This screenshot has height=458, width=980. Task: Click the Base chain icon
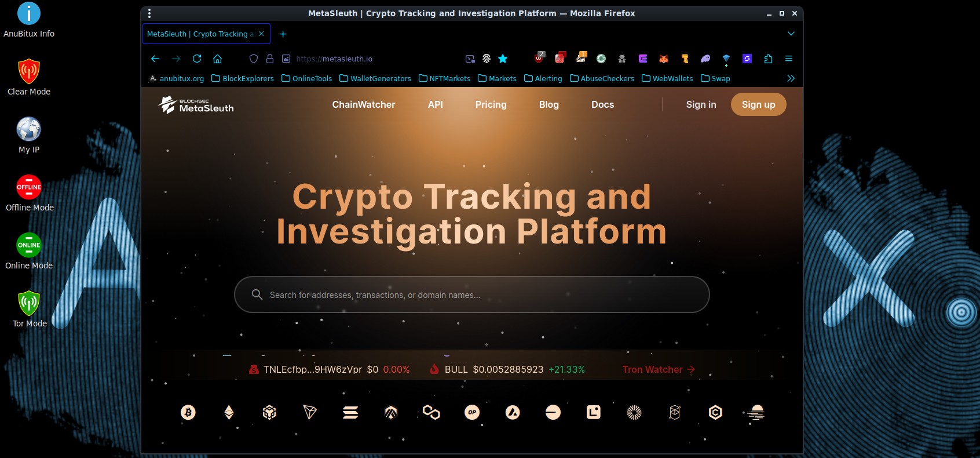553,412
